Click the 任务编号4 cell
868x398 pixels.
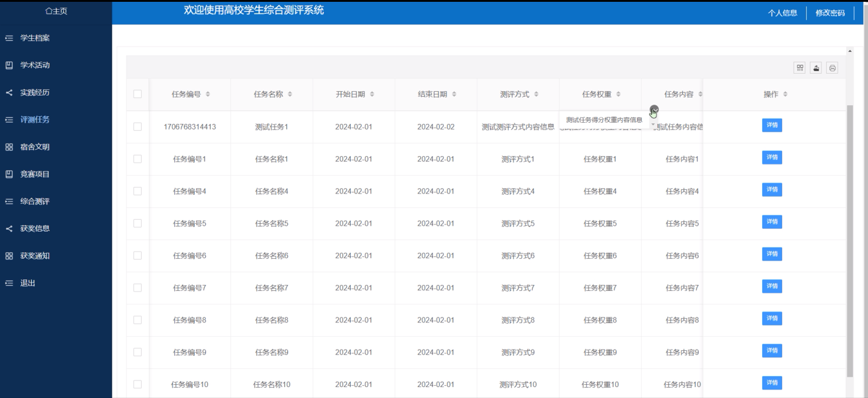(190, 192)
